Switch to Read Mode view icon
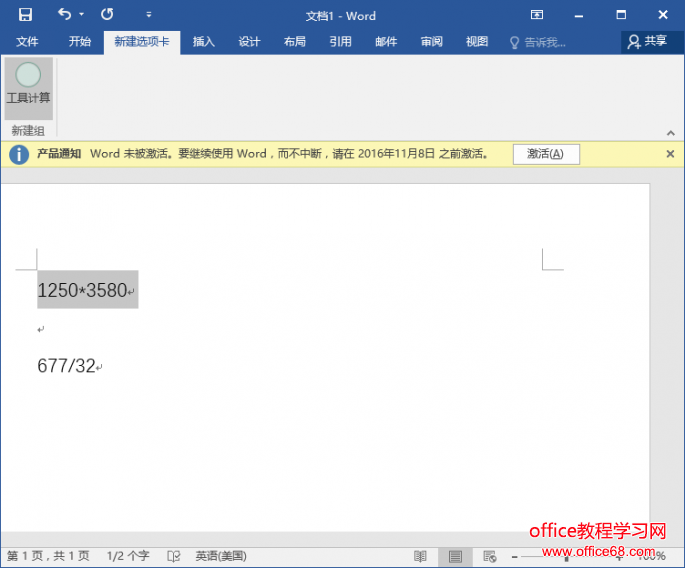Screen dimensions: 685x568 [420, 556]
